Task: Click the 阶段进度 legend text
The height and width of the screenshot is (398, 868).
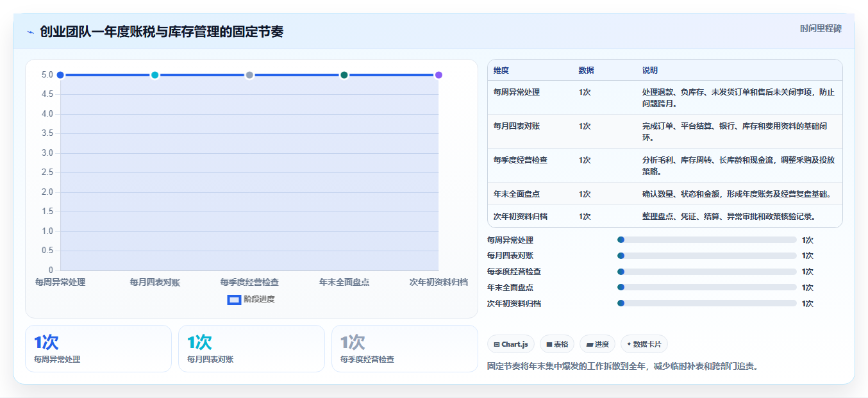Action: tap(259, 299)
